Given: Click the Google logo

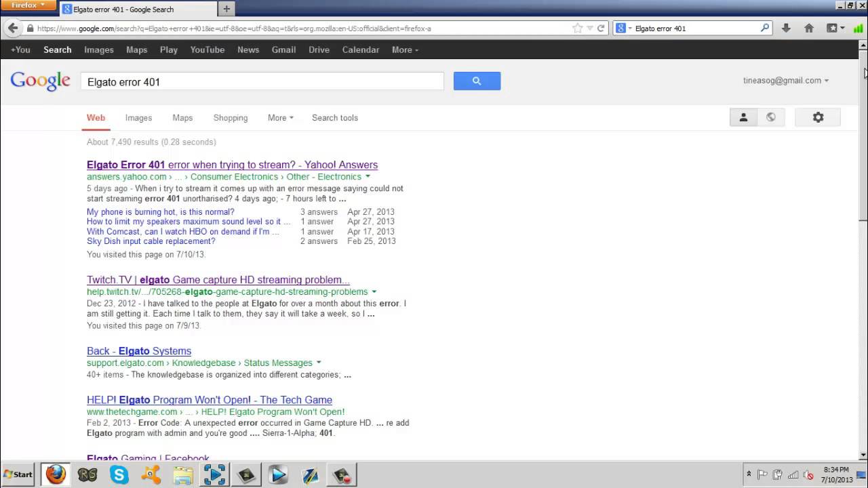Looking at the screenshot, I should click(x=40, y=81).
